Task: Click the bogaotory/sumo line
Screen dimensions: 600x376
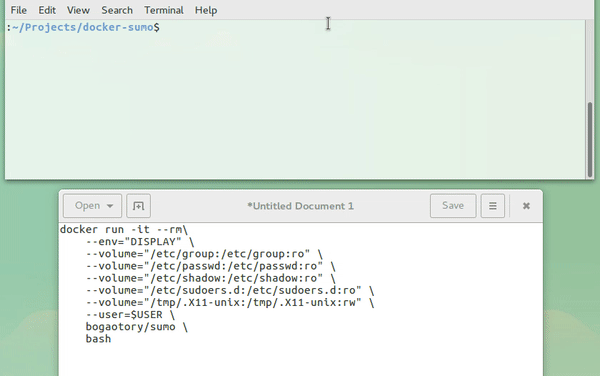Action: [137, 327]
